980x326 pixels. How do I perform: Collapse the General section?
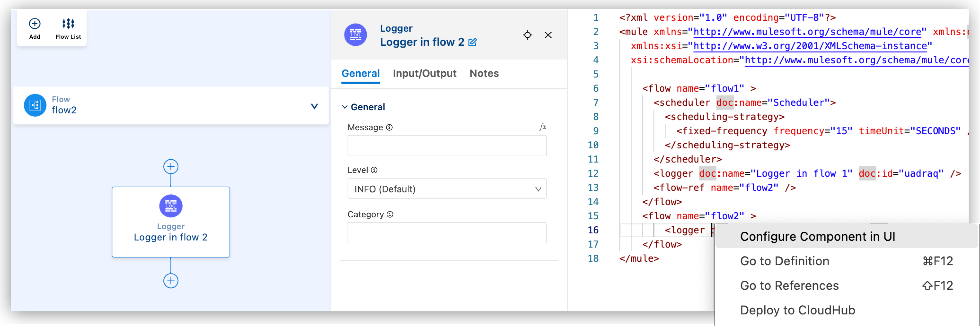click(345, 107)
